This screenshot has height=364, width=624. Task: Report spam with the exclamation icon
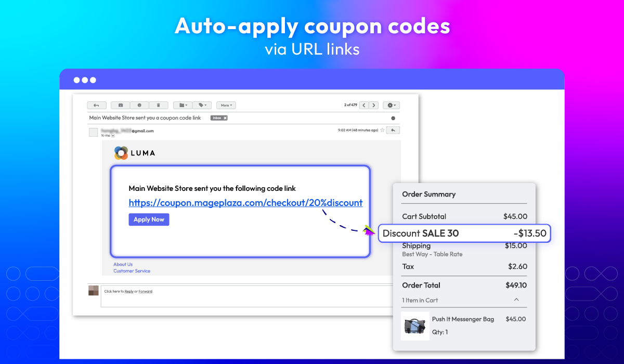[139, 105]
